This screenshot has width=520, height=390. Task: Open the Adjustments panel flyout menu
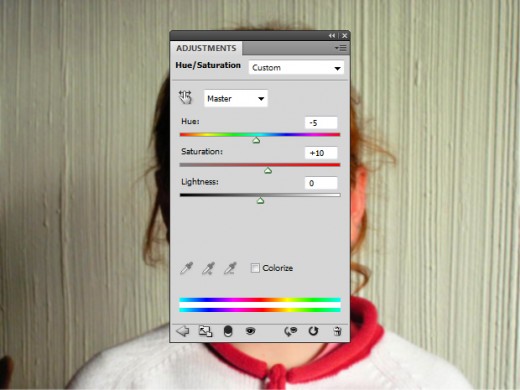click(341, 48)
